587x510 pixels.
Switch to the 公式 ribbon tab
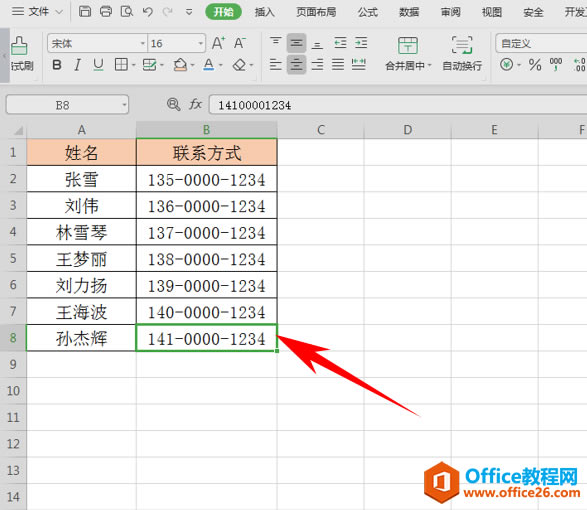coord(368,12)
